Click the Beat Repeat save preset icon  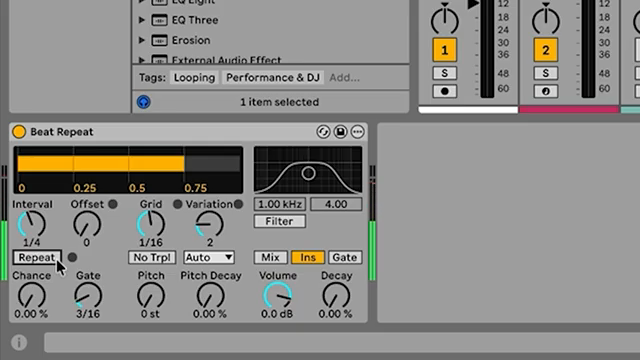(x=340, y=132)
